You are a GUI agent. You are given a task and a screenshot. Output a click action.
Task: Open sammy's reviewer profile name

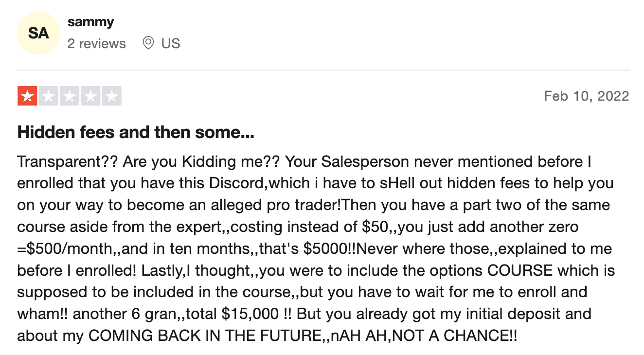tap(91, 22)
